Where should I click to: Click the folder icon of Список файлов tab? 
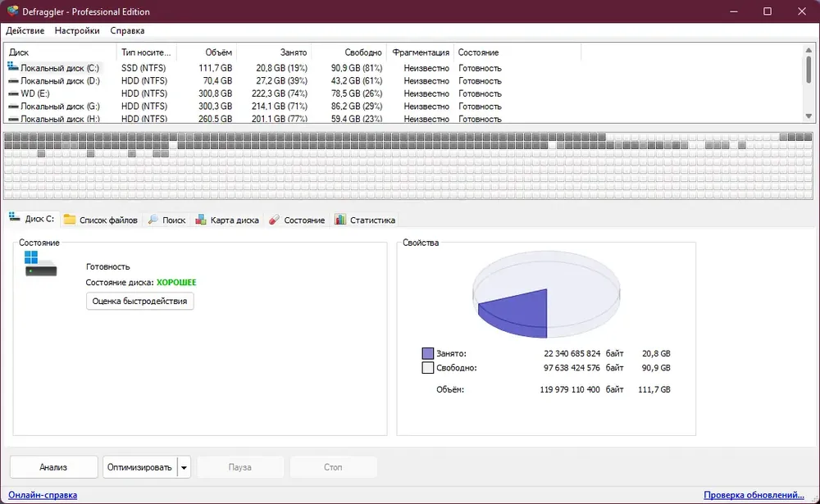coord(70,220)
